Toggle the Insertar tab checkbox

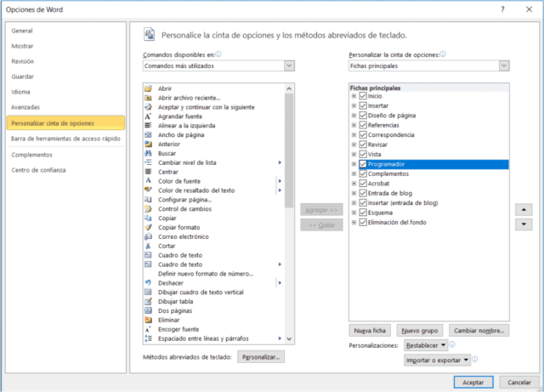[363, 105]
